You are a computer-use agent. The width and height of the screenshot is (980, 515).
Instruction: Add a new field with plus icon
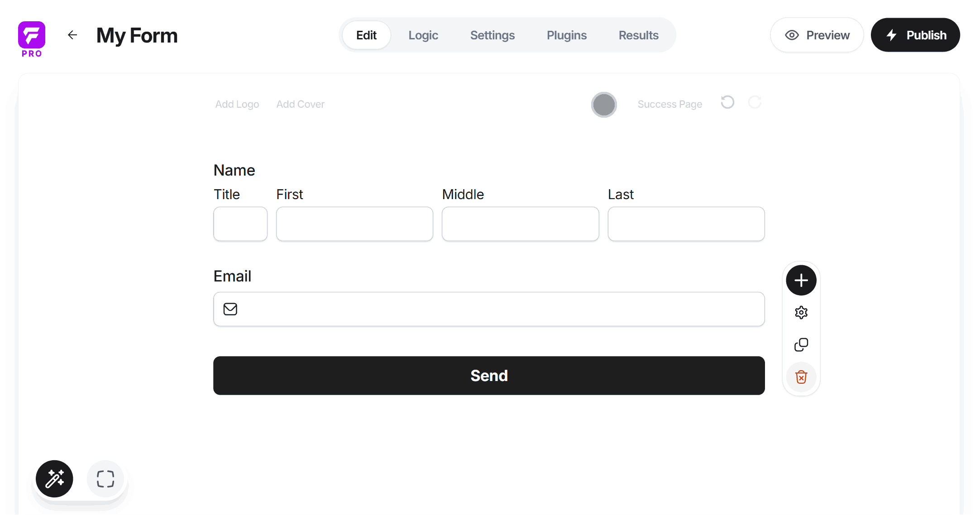point(801,280)
